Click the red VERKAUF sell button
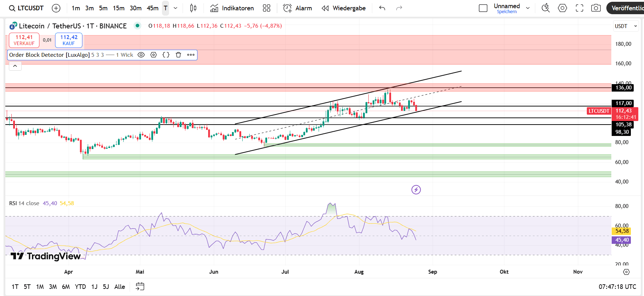 tap(24, 40)
